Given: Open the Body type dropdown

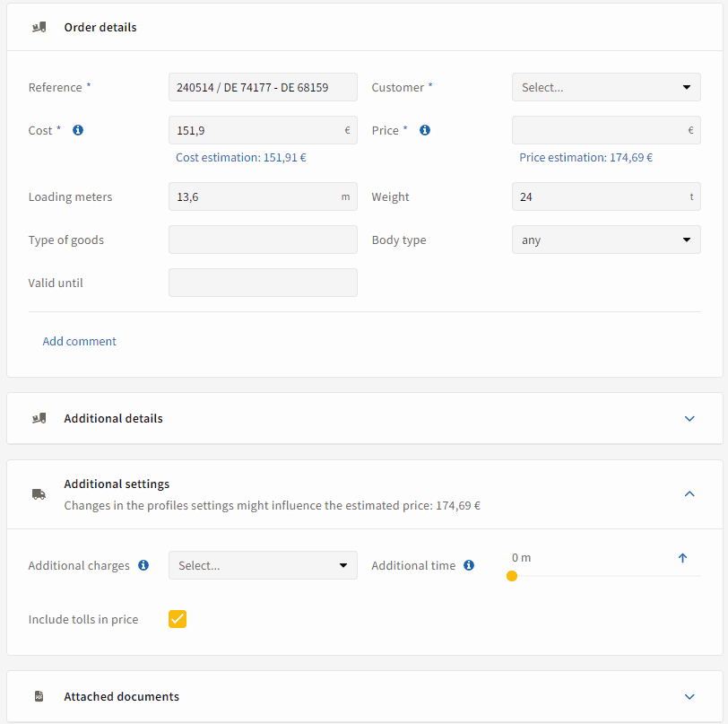Looking at the screenshot, I should [606, 240].
